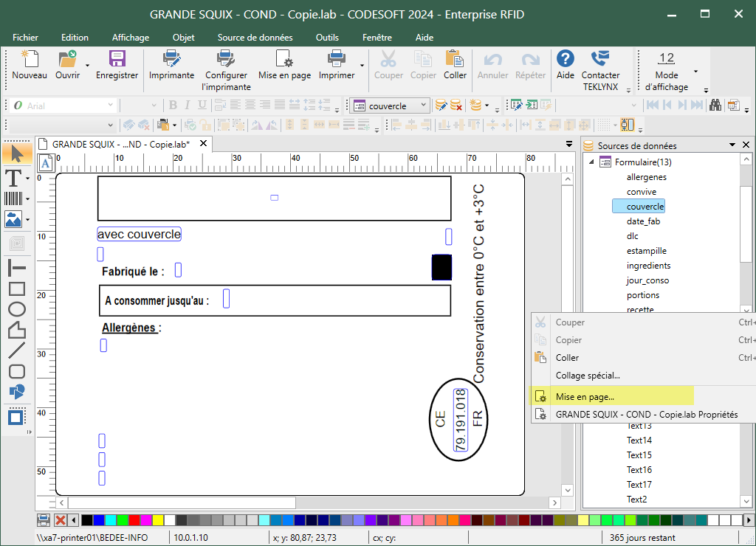Select the polygon shape tool
This screenshot has width=756, height=546.
(x=16, y=331)
